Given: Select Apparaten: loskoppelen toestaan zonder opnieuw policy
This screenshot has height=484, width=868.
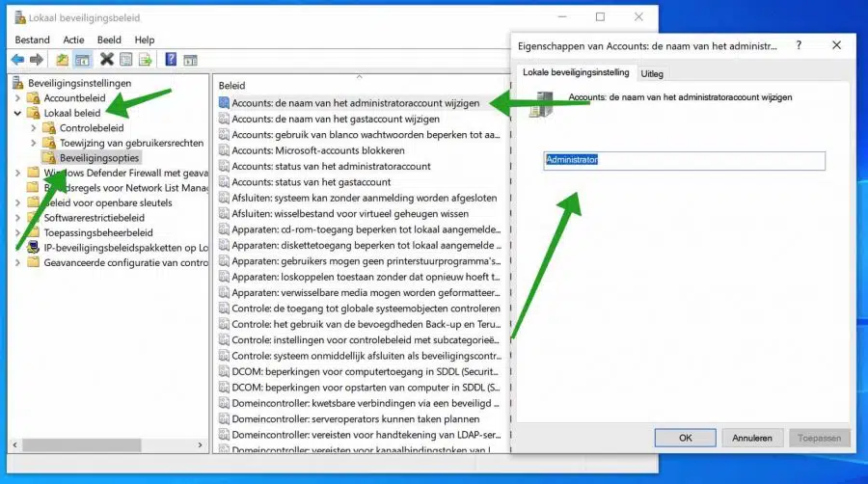Looking at the screenshot, I should click(366, 277).
